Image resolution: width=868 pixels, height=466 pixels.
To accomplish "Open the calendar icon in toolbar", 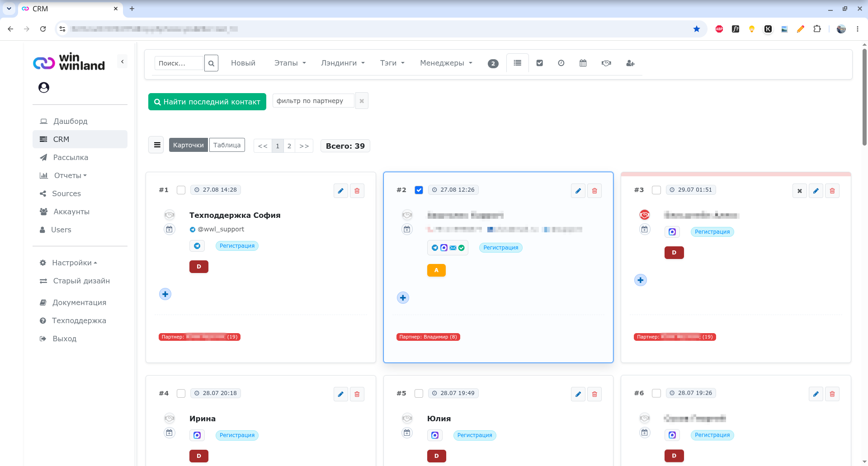I will click(x=583, y=63).
